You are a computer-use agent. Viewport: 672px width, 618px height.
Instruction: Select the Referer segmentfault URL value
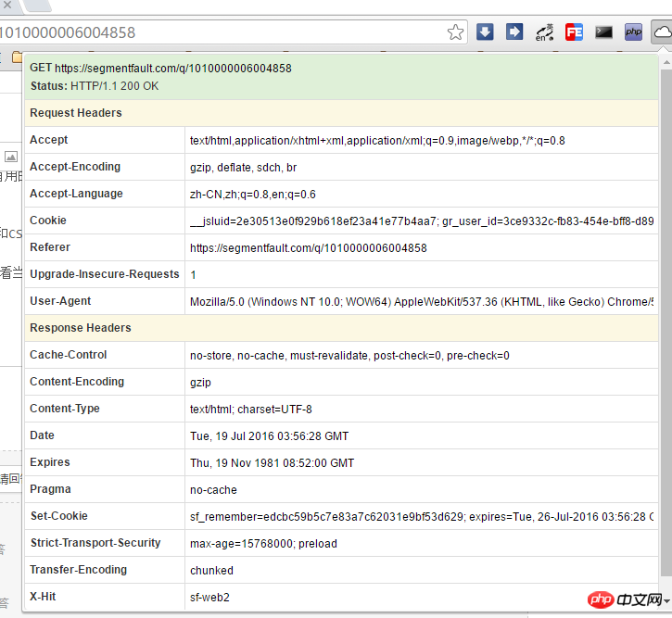pos(309,248)
